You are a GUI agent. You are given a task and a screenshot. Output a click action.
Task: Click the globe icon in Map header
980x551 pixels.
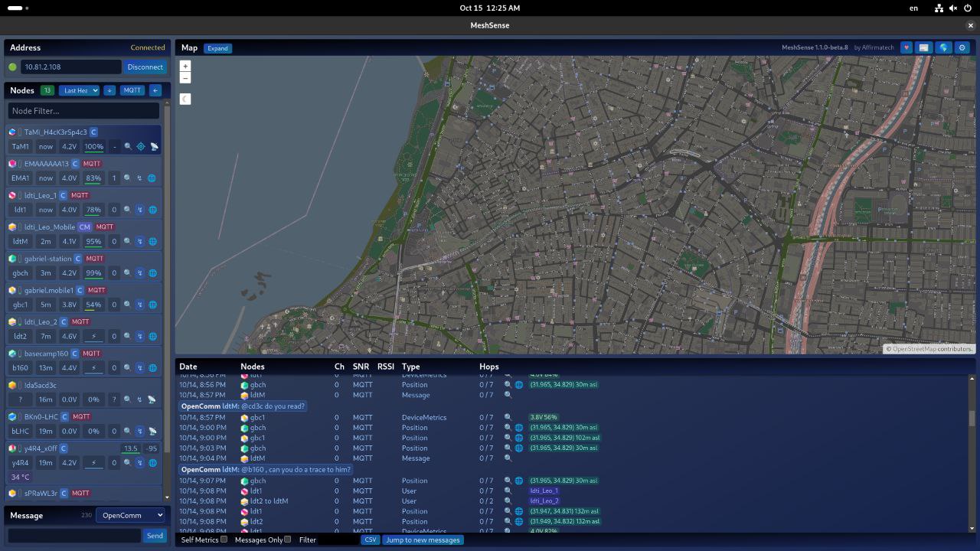(943, 47)
